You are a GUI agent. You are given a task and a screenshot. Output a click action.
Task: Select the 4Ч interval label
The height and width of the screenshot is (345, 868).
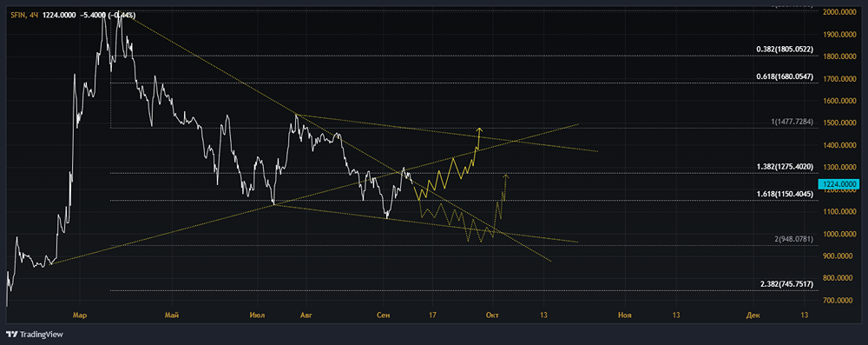click(34, 15)
